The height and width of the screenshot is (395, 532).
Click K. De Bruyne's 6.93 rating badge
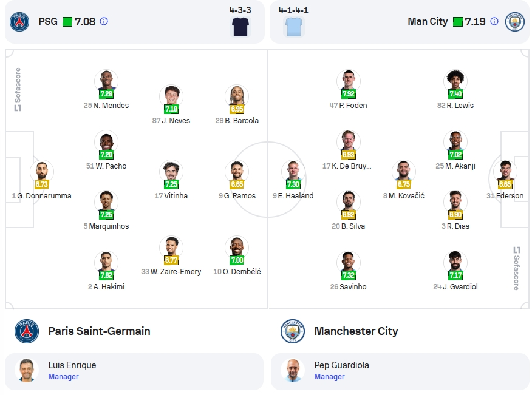point(349,155)
